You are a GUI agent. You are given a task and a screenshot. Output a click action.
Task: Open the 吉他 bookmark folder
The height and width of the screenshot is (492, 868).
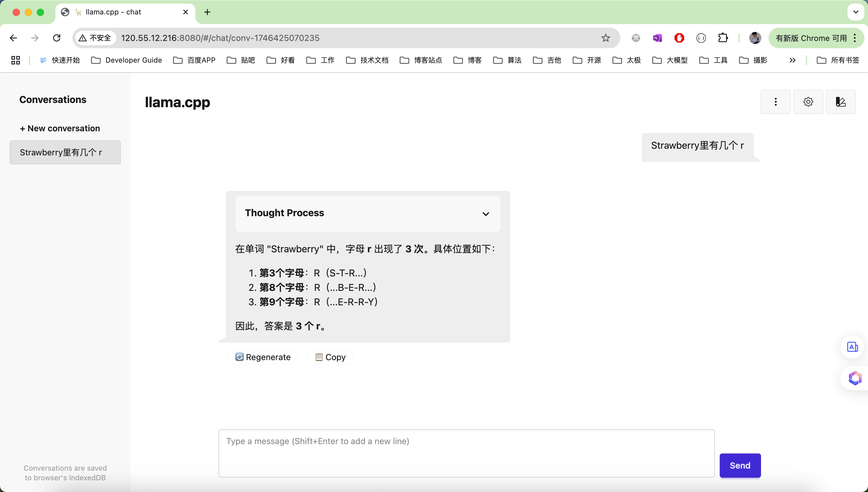click(547, 60)
